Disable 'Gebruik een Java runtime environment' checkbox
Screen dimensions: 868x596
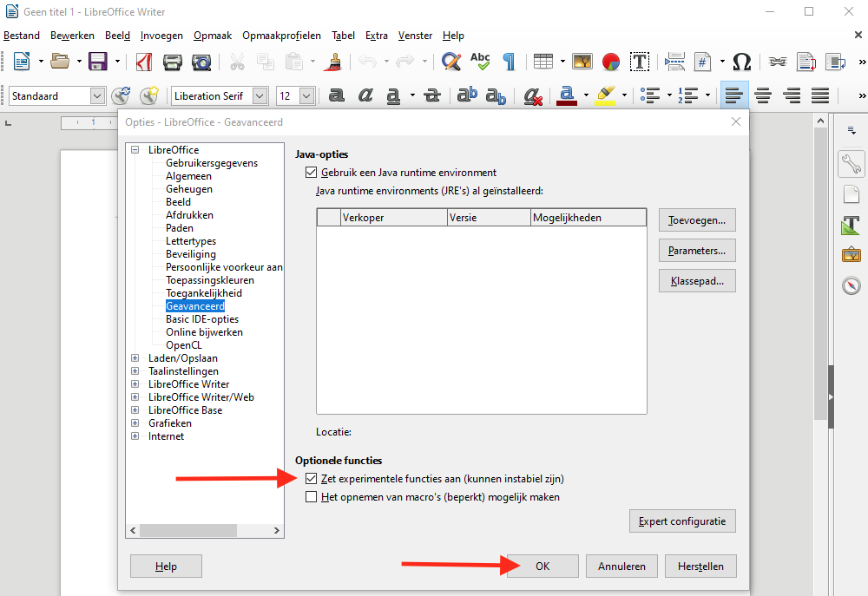(x=312, y=173)
